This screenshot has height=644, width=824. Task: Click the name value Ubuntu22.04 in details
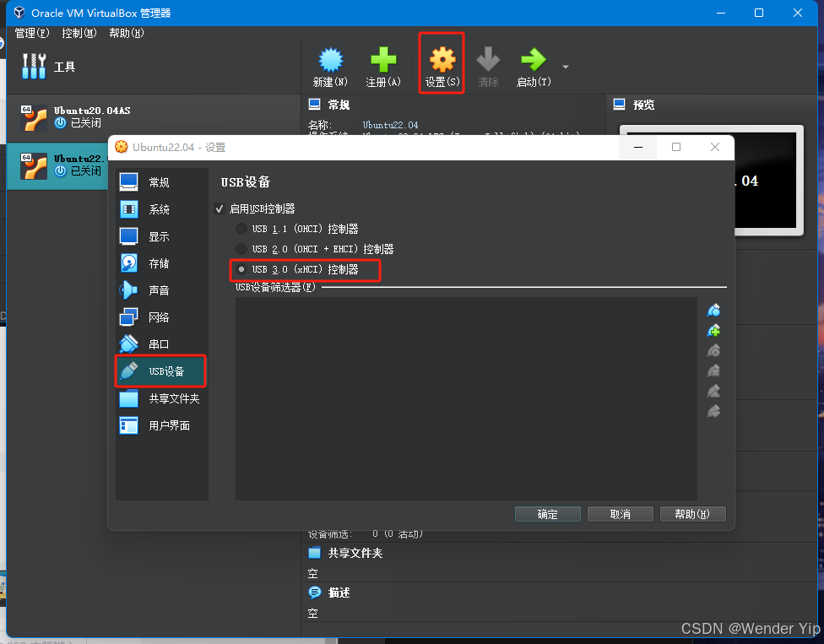point(390,125)
